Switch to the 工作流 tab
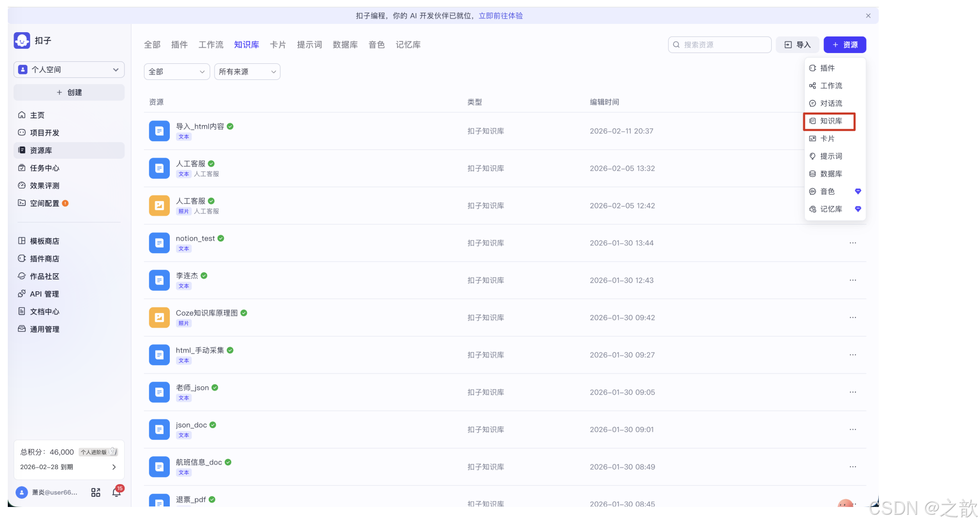 (x=211, y=45)
